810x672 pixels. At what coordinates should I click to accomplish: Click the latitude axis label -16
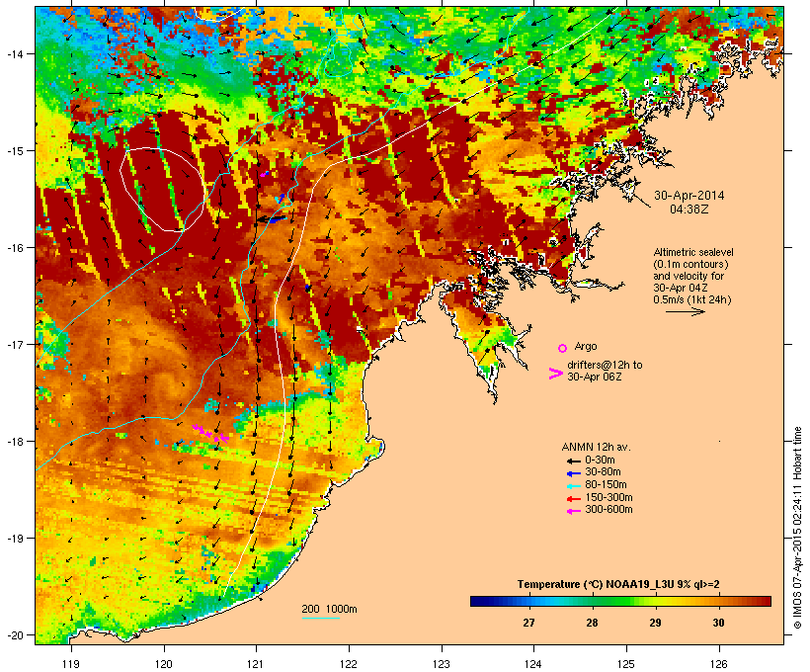15,248
